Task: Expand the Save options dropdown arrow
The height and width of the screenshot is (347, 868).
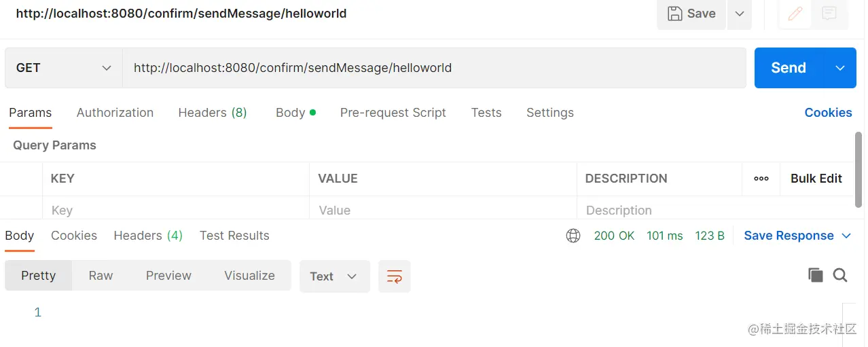Action: (x=740, y=14)
